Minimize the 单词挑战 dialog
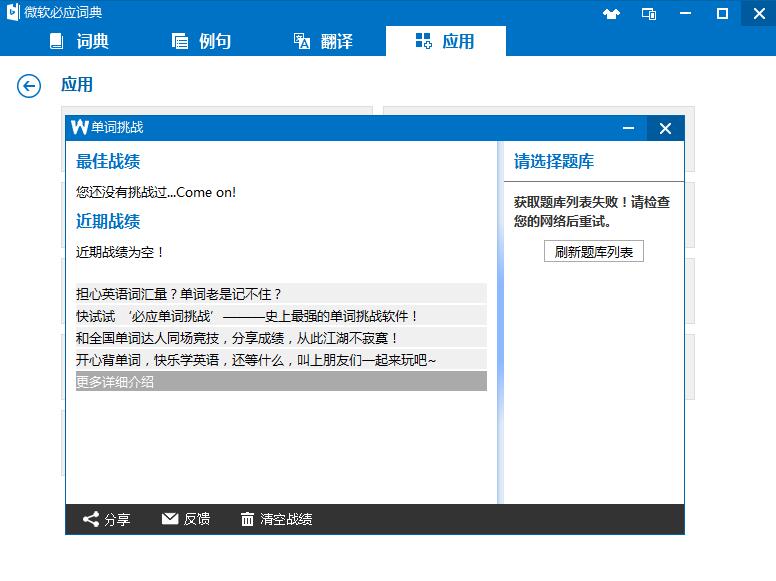The image size is (776, 581). [629, 128]
